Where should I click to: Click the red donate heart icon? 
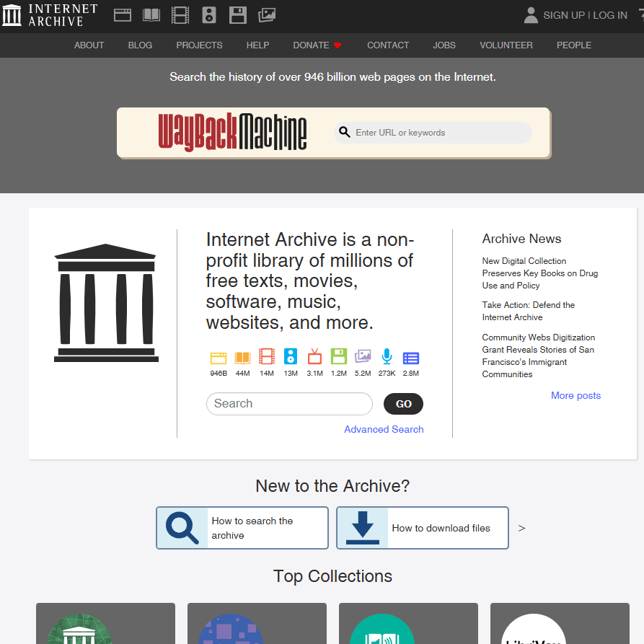pos(338,45)
